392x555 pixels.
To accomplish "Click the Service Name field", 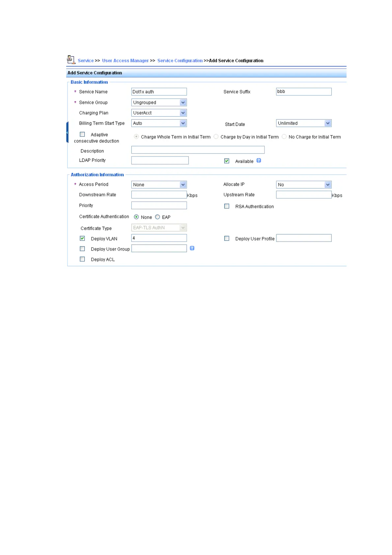I will [x=159, y=92].
